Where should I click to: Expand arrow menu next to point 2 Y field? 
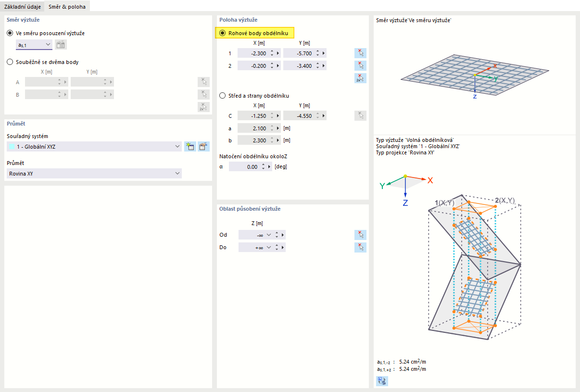(x=324, y=66)
